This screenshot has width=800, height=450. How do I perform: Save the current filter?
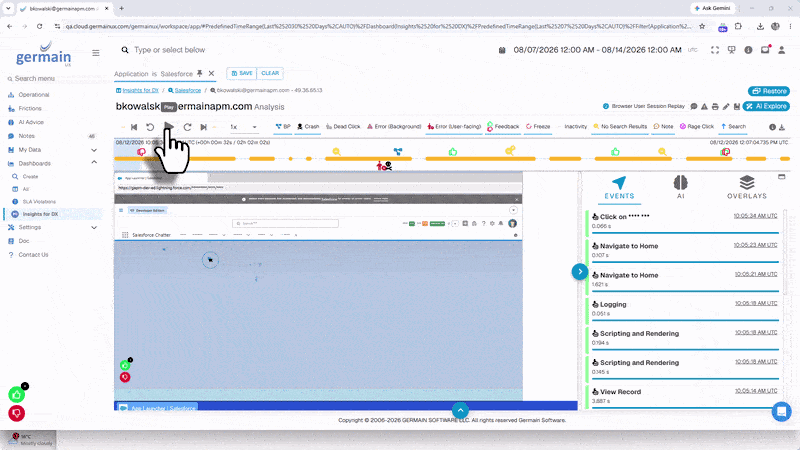pos(242,73)
